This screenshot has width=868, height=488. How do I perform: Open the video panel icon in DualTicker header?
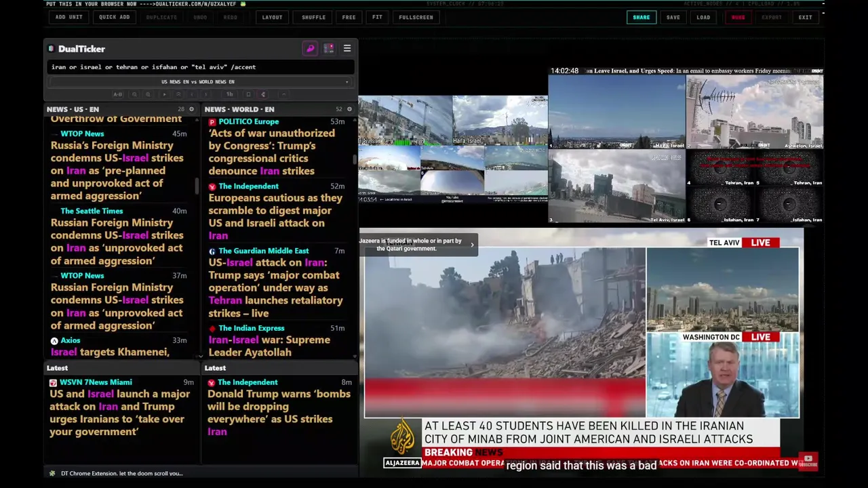(x=329, y=49)
